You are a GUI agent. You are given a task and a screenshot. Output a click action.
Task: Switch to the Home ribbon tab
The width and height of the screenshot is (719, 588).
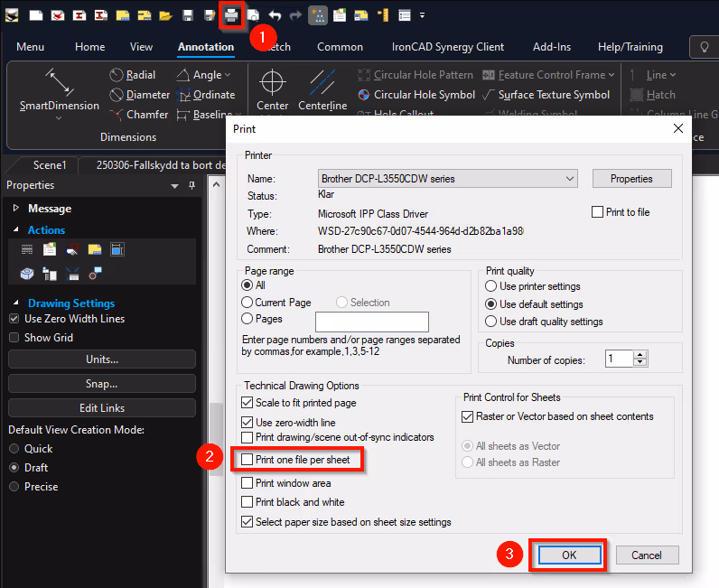pos(90,47)
